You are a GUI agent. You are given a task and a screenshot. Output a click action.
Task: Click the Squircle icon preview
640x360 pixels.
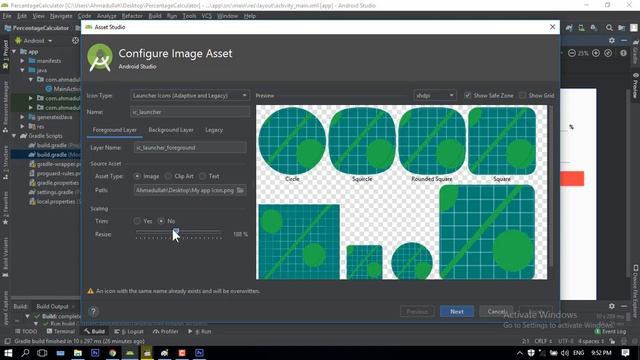point(362,141)
